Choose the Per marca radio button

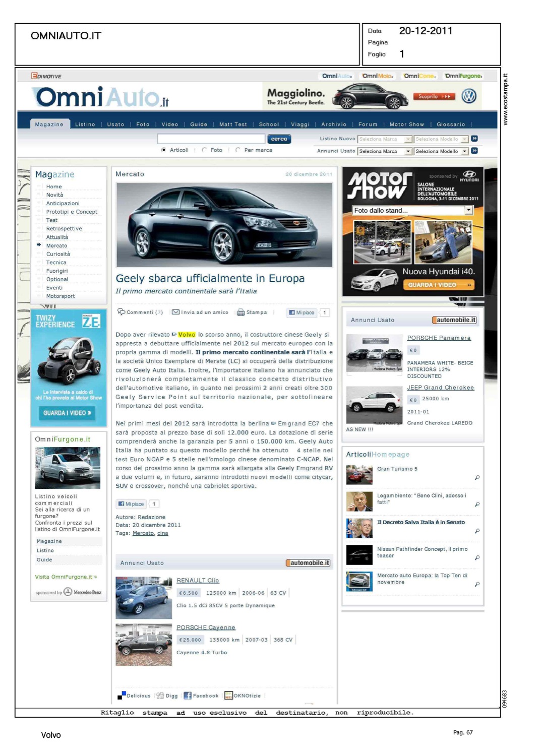tap(238, 150)
